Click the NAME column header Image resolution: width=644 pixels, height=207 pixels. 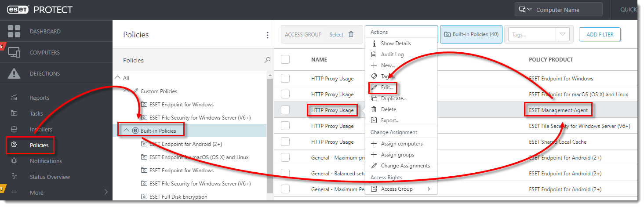point(319,59)
